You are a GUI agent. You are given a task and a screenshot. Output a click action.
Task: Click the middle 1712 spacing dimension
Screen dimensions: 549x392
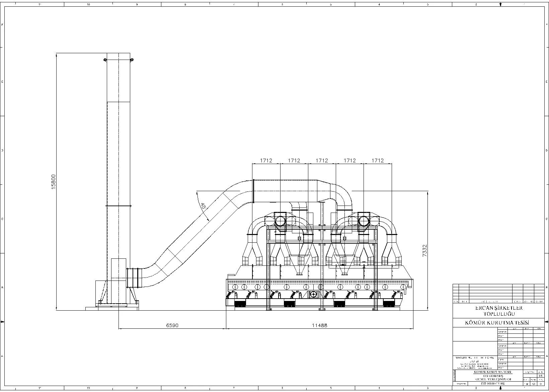[322, 160]
